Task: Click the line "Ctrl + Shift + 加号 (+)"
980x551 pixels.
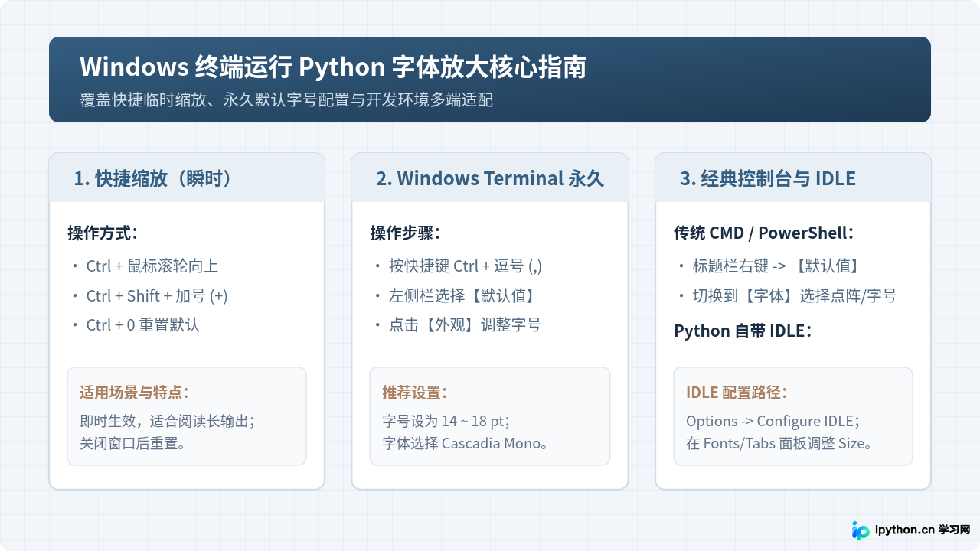Action: (157, 295)
